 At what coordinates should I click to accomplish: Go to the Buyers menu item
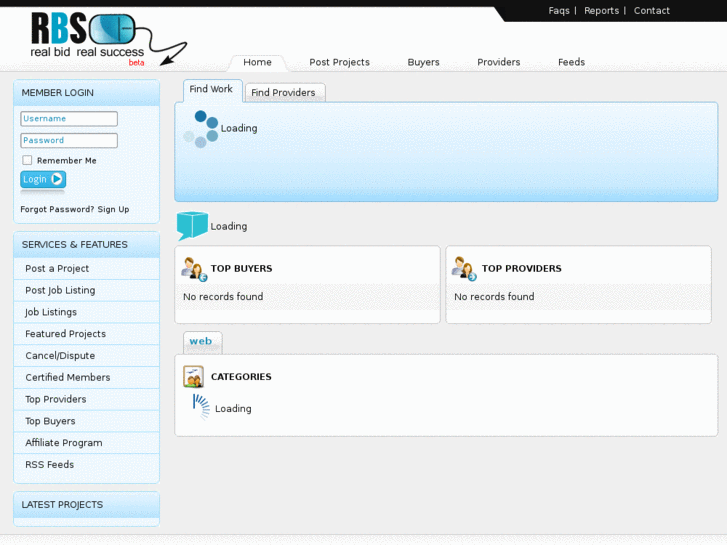(423, 62)
